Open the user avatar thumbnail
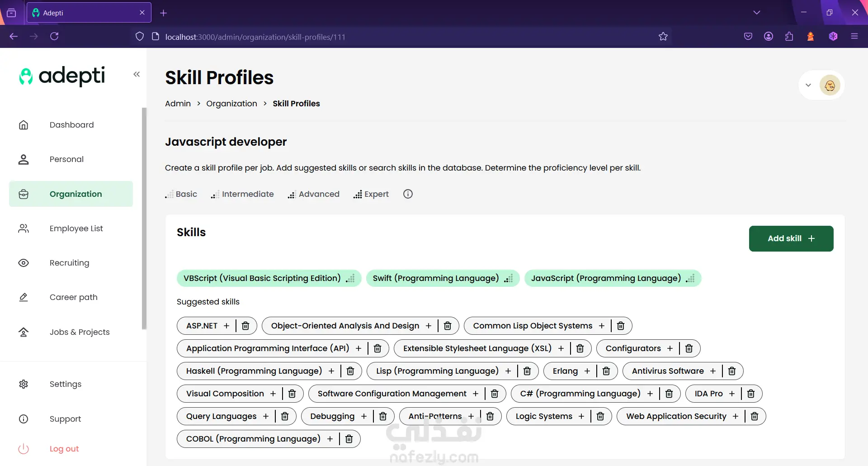This screenshot has width=868, height=466. (830, 85)
